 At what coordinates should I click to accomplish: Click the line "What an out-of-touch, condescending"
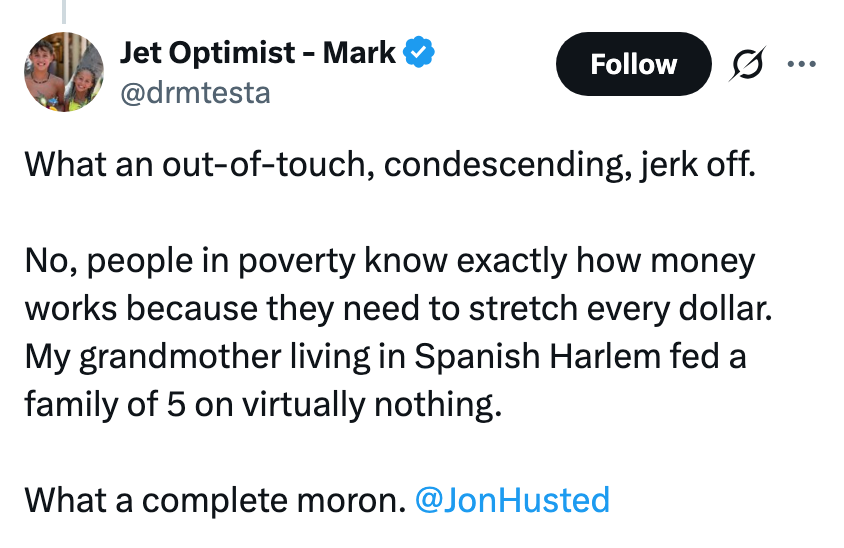coord(389,163)
